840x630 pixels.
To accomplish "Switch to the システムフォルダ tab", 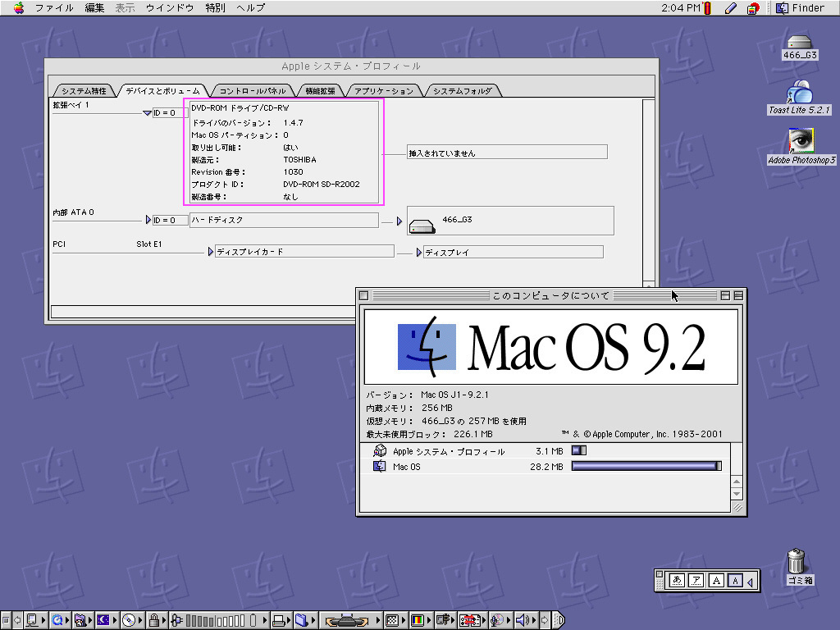I will click(463, 90).
